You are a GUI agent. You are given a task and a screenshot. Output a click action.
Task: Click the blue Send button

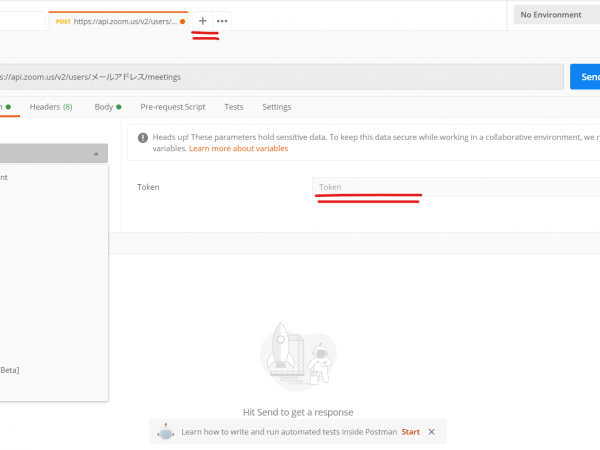585,77
